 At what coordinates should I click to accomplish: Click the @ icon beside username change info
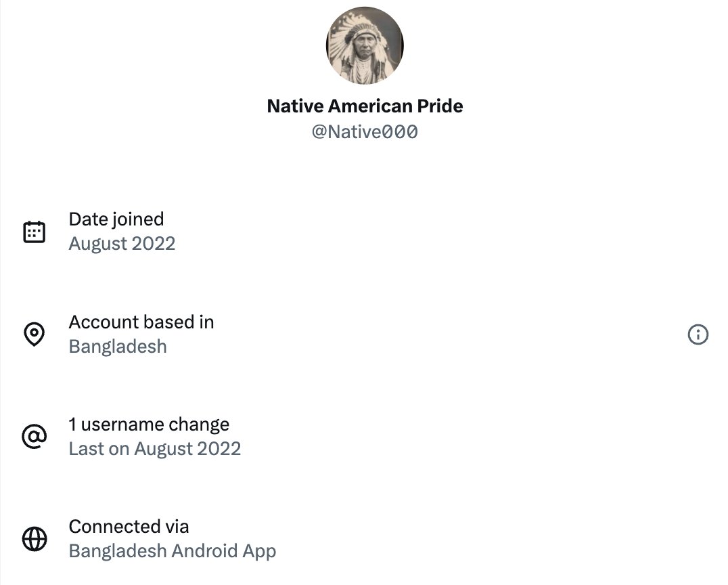click(x=34, y=436)
